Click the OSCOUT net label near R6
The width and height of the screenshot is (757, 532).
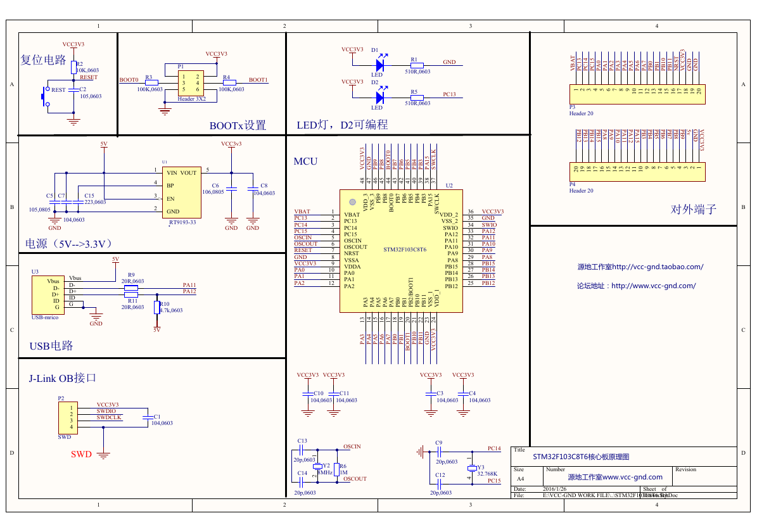pyautogui.click(x=355, y=479)
